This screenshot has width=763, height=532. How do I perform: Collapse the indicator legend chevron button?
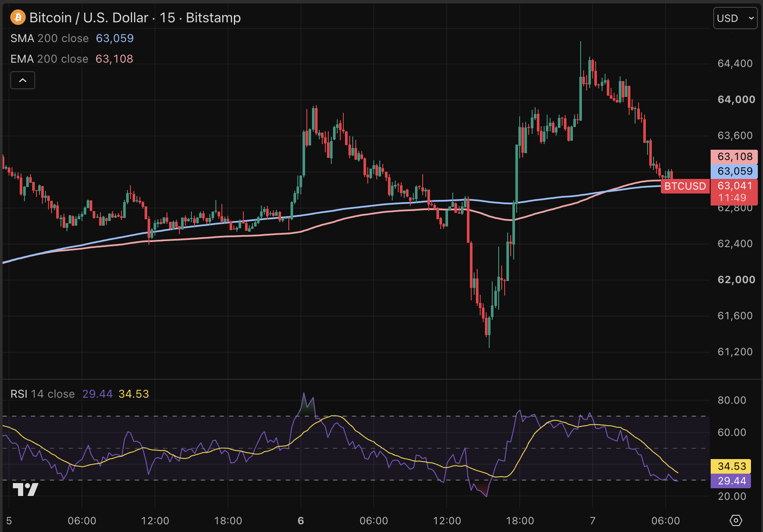23,80
